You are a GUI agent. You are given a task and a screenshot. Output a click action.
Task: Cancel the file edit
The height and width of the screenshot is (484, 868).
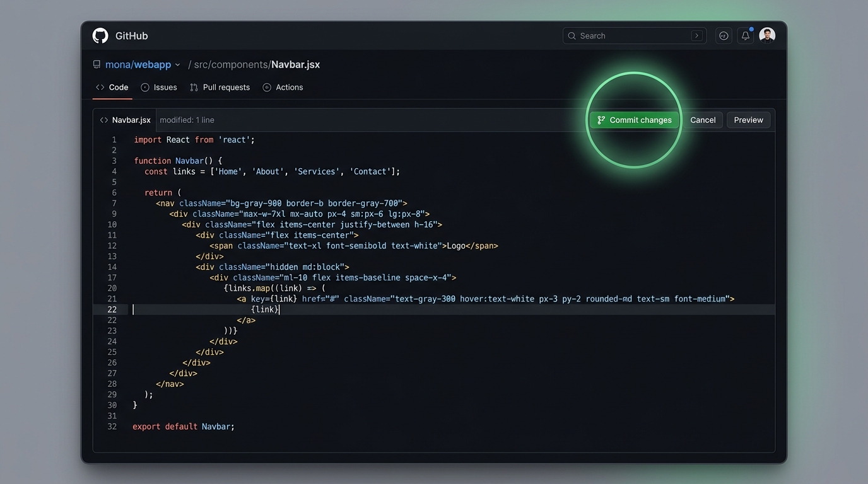coord(703,120)
